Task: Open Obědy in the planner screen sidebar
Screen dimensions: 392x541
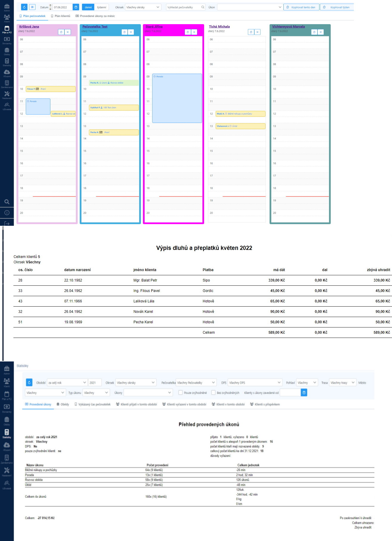Action: pos(7,52)
